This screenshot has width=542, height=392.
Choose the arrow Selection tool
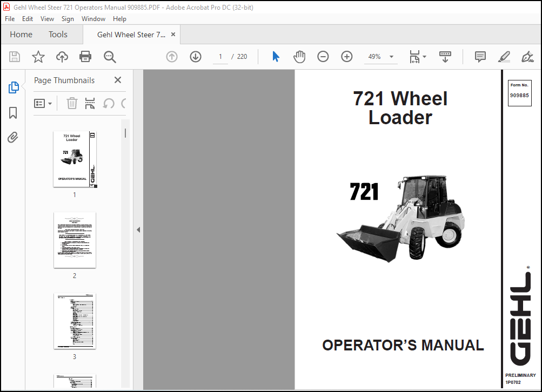(276, 56)
